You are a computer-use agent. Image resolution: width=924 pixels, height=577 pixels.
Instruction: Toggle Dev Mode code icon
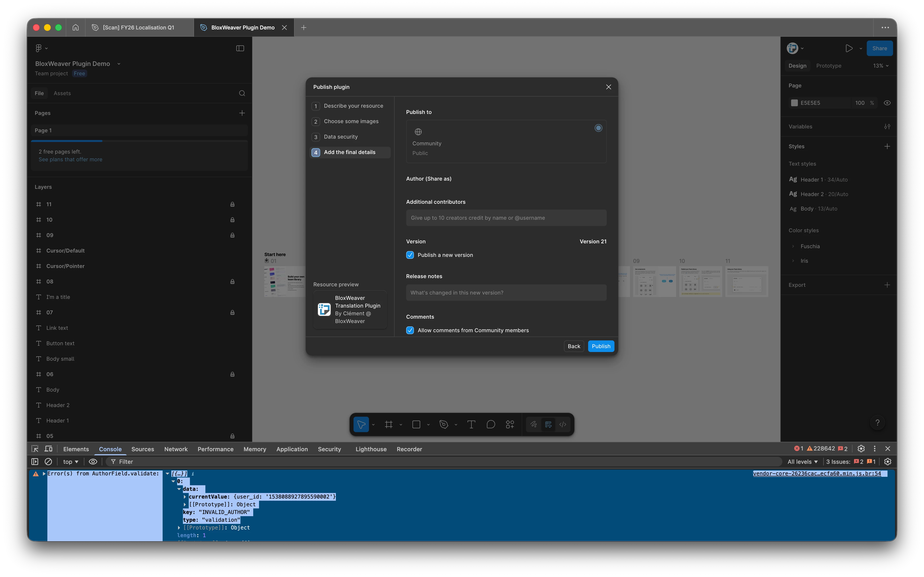(x=563, y=424)
